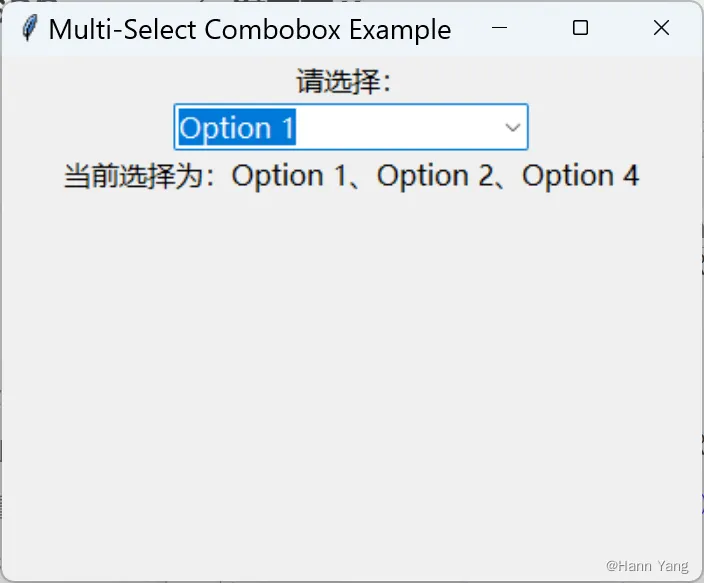
Task: Click the highlighted Option 1 text in combobox
Action: tap(237, 128)
